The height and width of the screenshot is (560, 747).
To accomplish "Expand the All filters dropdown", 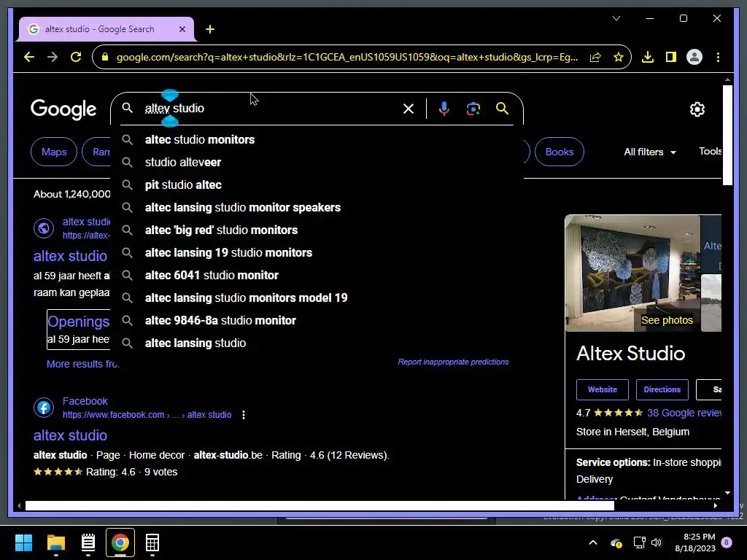I will pyautogui.click(x=650, y=152).
